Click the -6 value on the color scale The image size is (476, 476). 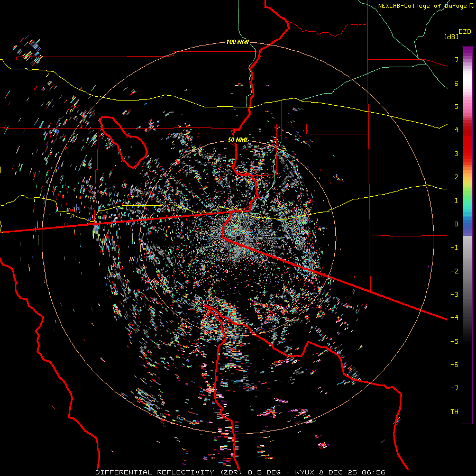coord(454,364)
